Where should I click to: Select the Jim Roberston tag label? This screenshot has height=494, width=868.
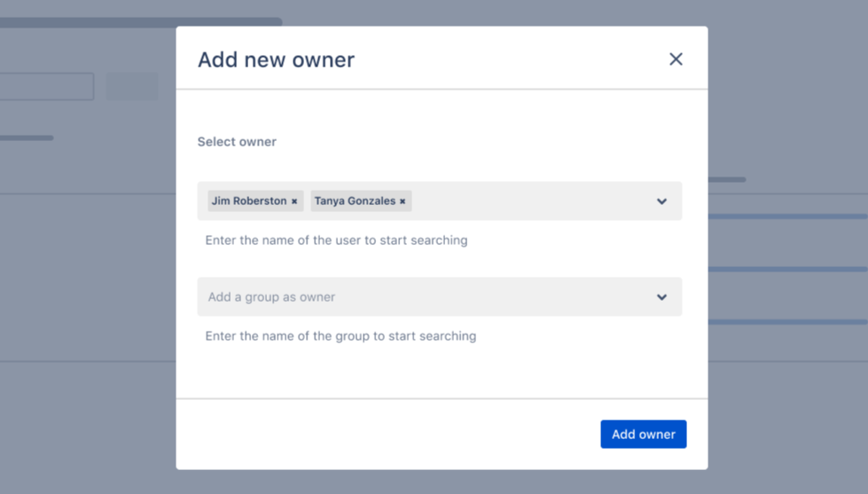(249, 201)
